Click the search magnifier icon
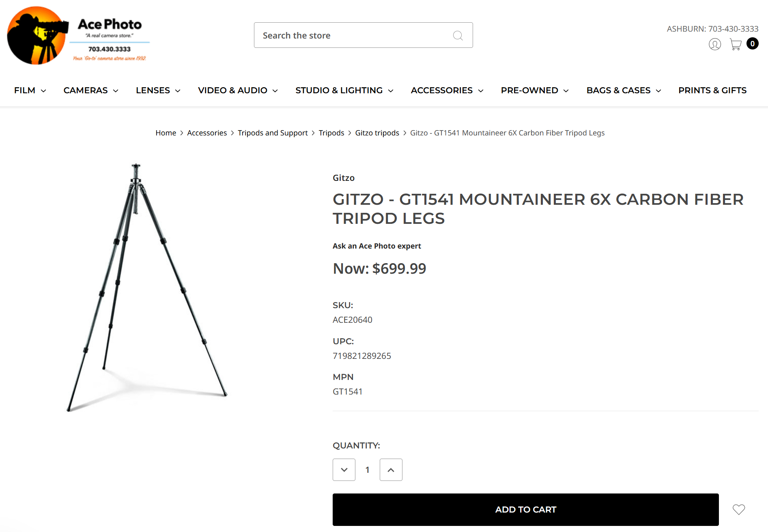 pos(458,36)
